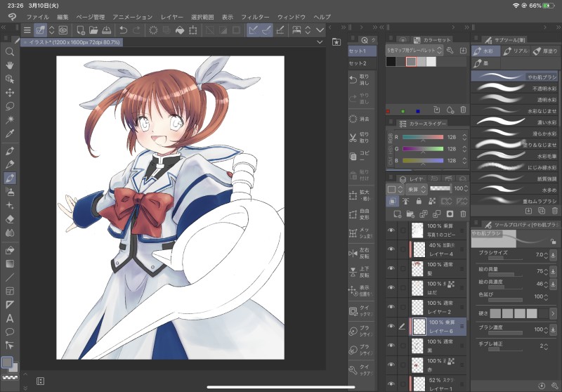Click the New raster layer icon
562x392 pixels.
point(397,214)
